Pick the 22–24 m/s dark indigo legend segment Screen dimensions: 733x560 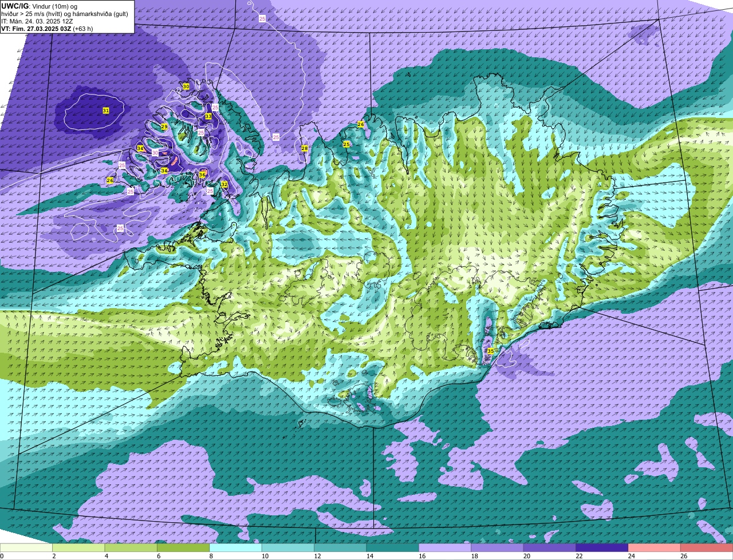tap(602, 547)
